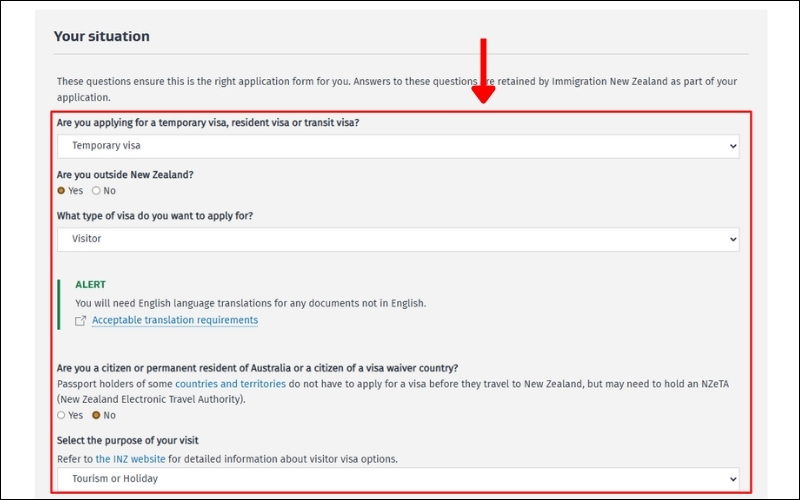Select Yes for outside New Zealand
The image size is (800, 500).
tap(62, 190)
